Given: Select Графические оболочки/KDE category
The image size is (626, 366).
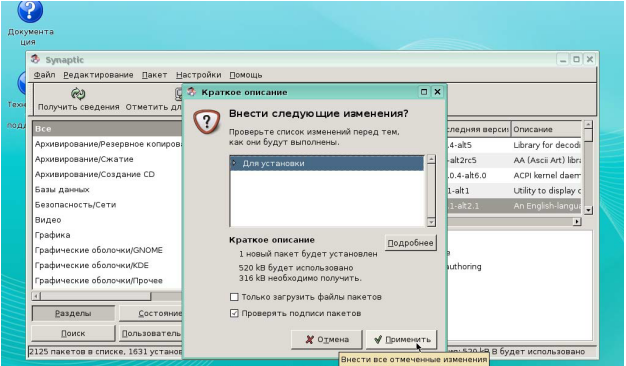Looking at the screenshot, I should (107, 265).
